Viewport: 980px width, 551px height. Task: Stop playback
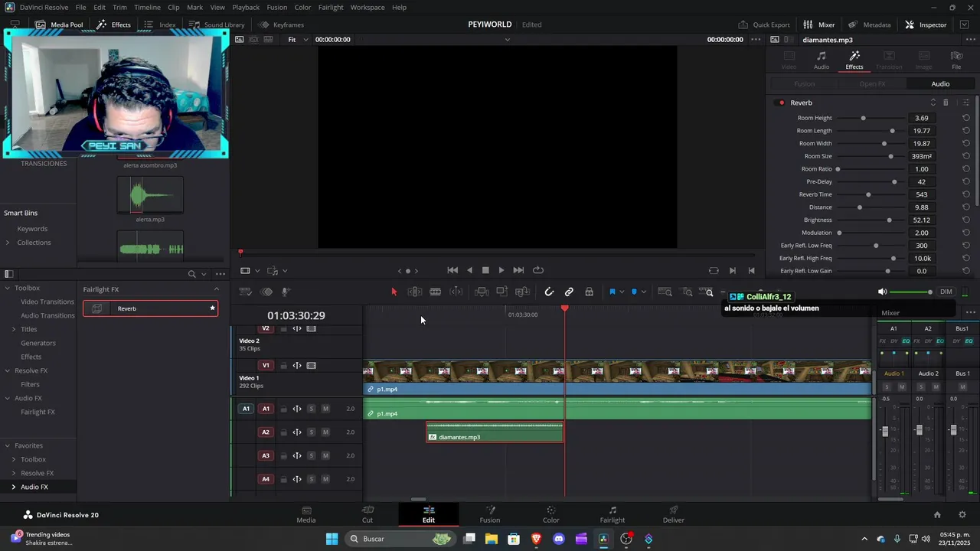point(485,270)
